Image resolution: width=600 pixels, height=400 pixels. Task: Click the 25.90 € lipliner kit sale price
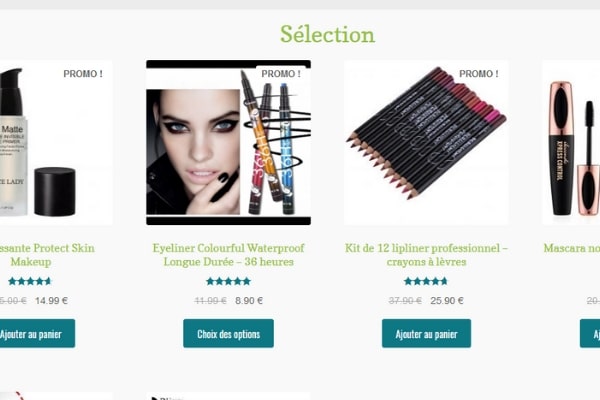[x=447, y=301]
